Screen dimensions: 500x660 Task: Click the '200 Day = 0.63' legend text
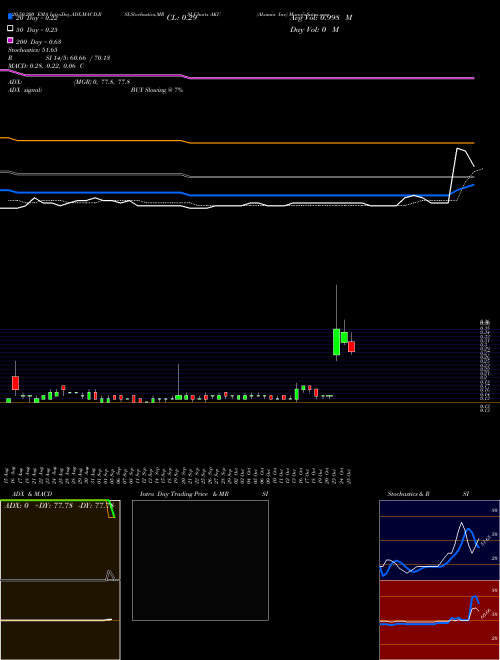[x=38, y=42]
